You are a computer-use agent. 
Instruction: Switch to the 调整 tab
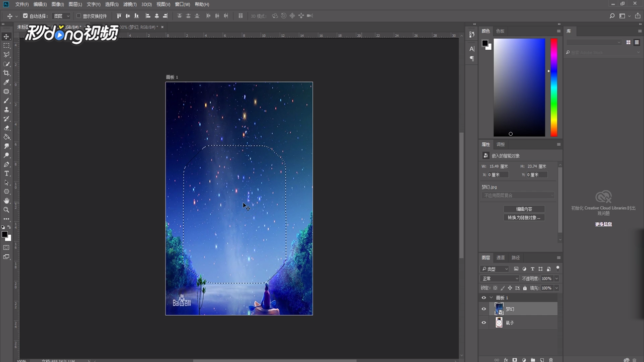pyautogui.click(x=501, y=144)
